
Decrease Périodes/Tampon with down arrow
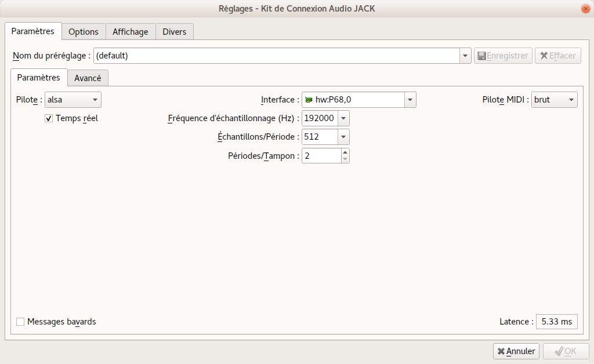pos(345,159)
